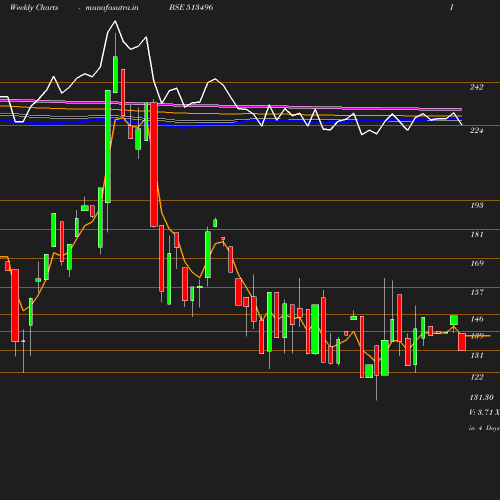The height and width of the screenshot is (500, 500).
Task: Select the 224 price axis label
Action: [x=476, y=130]
